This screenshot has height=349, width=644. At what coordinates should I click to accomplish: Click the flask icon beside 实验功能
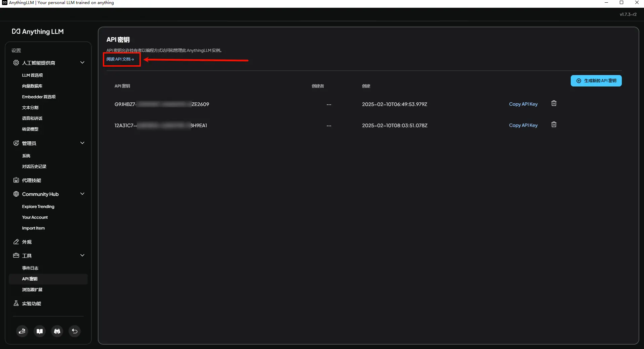point(16,303)
